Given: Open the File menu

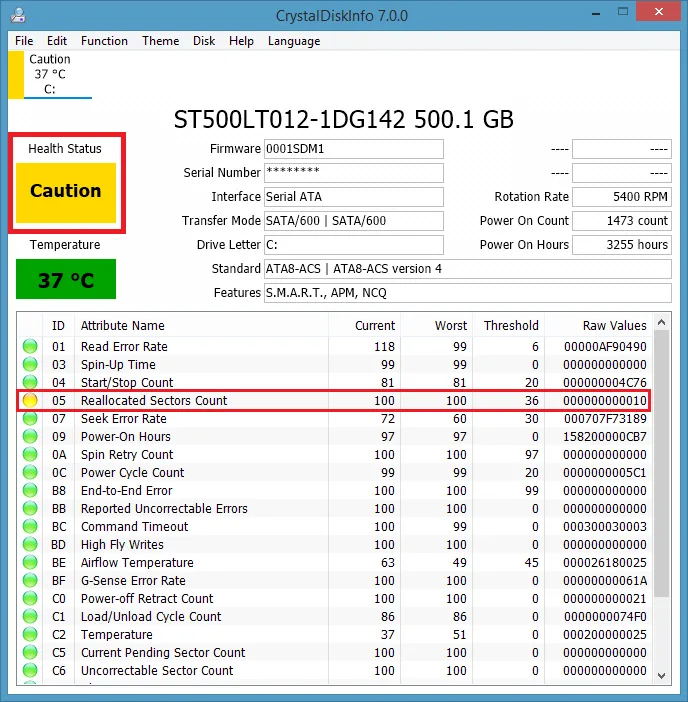Looking at the screenshot, I should 24,41.
